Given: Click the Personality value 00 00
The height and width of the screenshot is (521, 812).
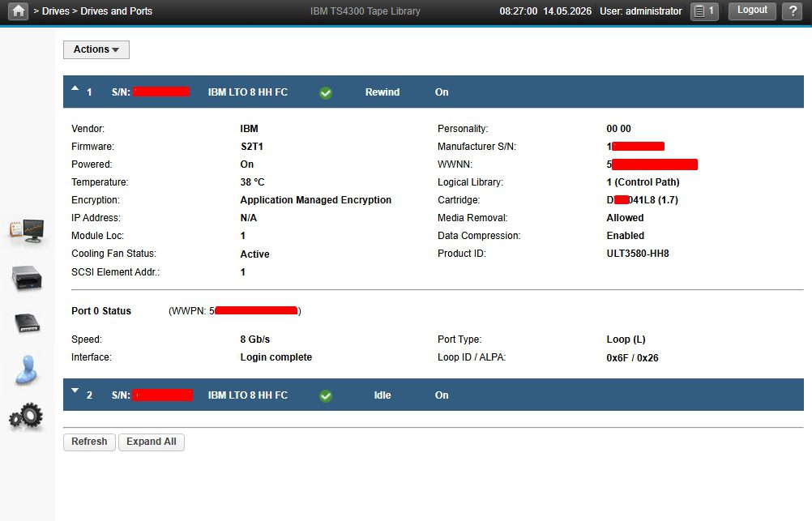Looking at the screenshot, I should [618, 129].
